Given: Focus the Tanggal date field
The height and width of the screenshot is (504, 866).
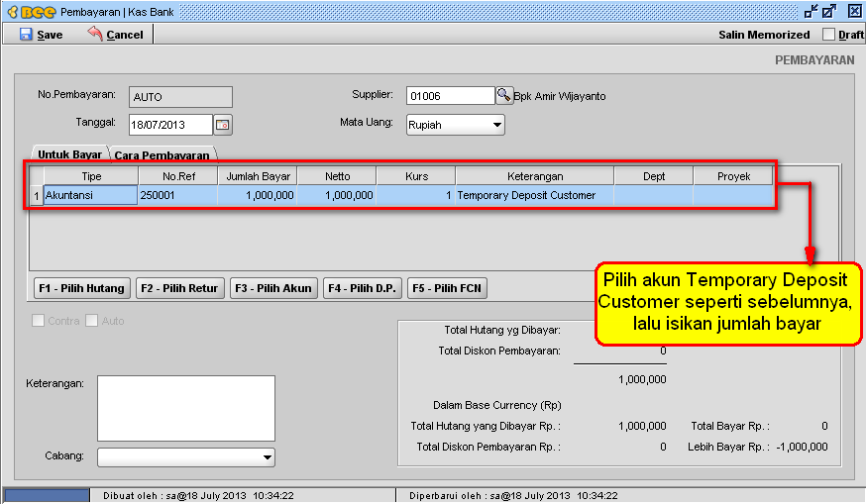Looking at the screenshot, I should 170,125.
